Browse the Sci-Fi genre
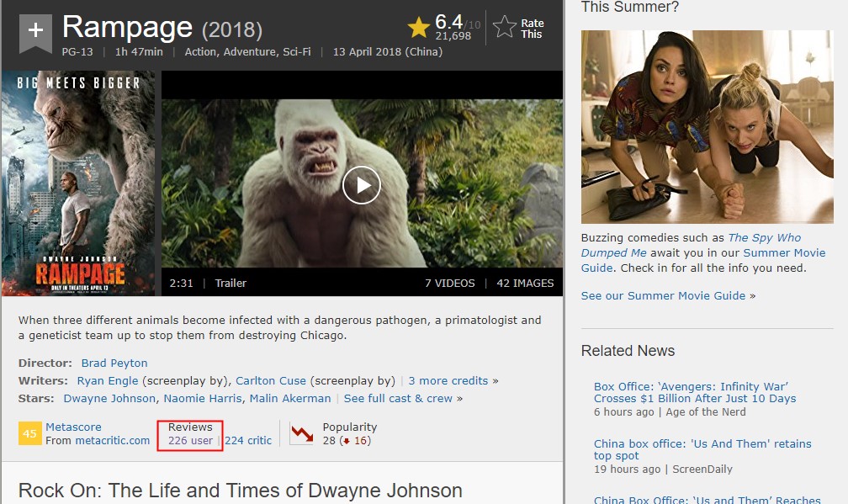Viewport: 848px width, 504px height. coord(297,52)
